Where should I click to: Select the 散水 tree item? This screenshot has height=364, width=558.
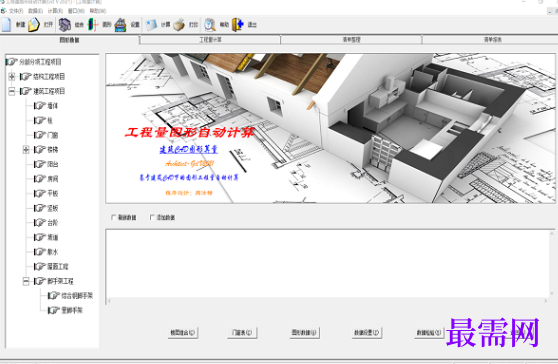tap(52, 252)
